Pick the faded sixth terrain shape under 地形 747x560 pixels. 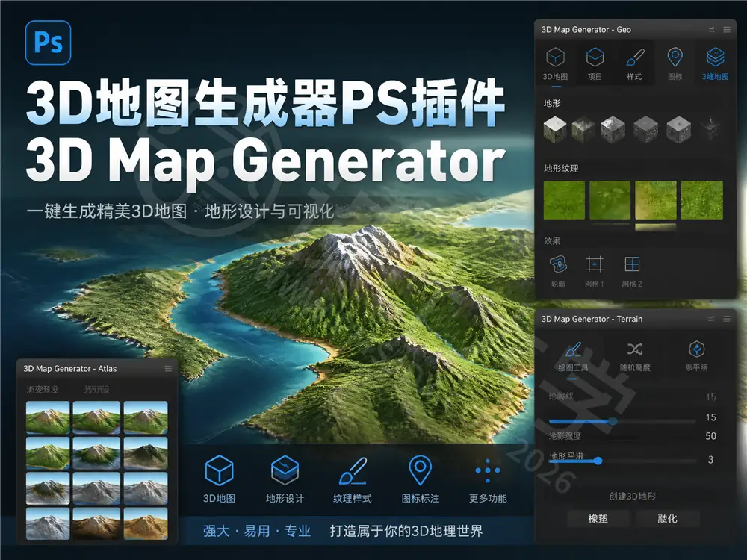711,129
